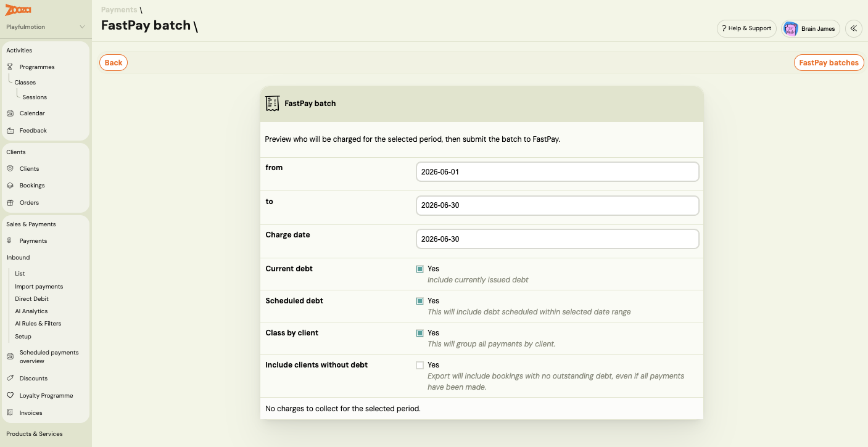Click the Discounts tag icon
The width and height of the screenshot is (868, 447).
[x=10, y=378]
